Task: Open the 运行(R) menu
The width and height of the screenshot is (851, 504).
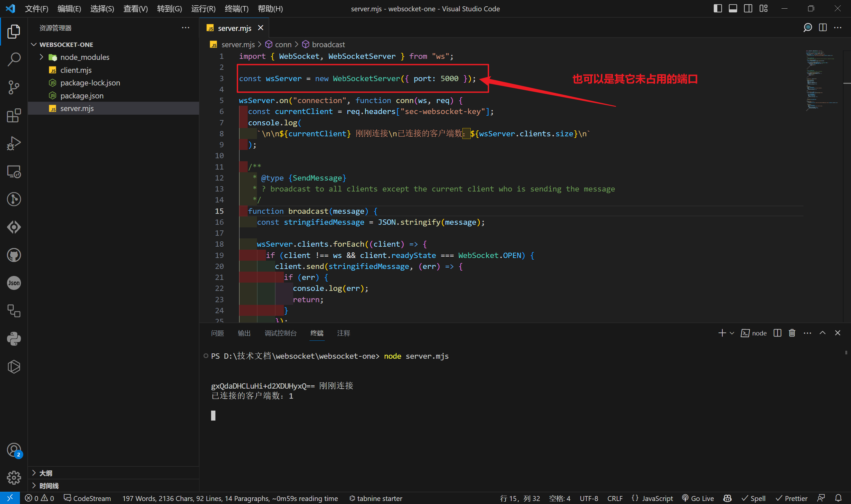Action: pyautogui.click(x=203, y=9)
